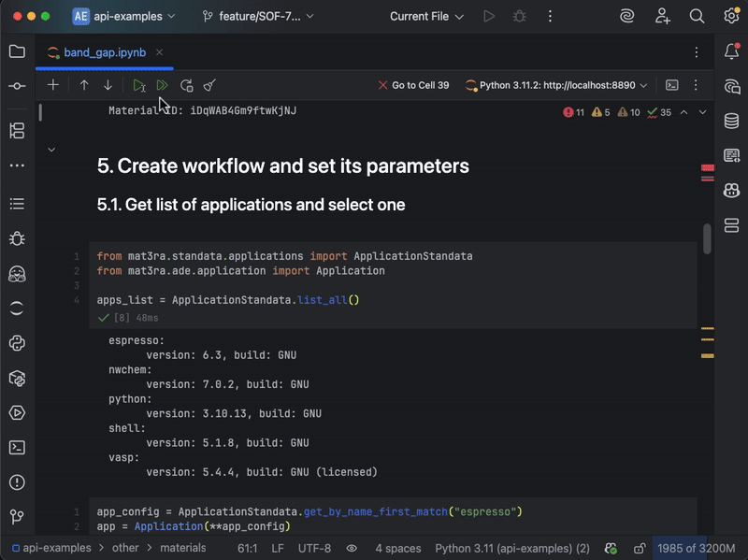Screen dimensions: 748x560
Task: Select the Jupyter server Python 3.11.2 dropdown
Action: click(556, 85)
